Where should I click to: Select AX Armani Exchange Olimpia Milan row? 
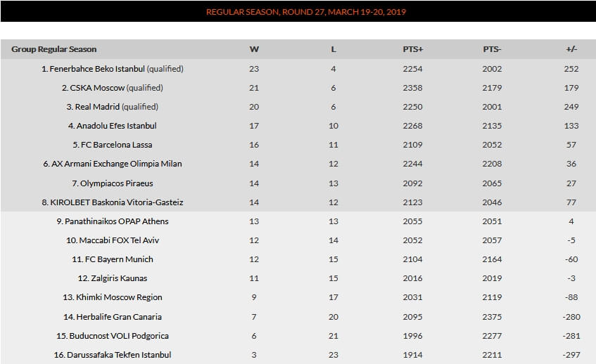click(x=298, y=164)
